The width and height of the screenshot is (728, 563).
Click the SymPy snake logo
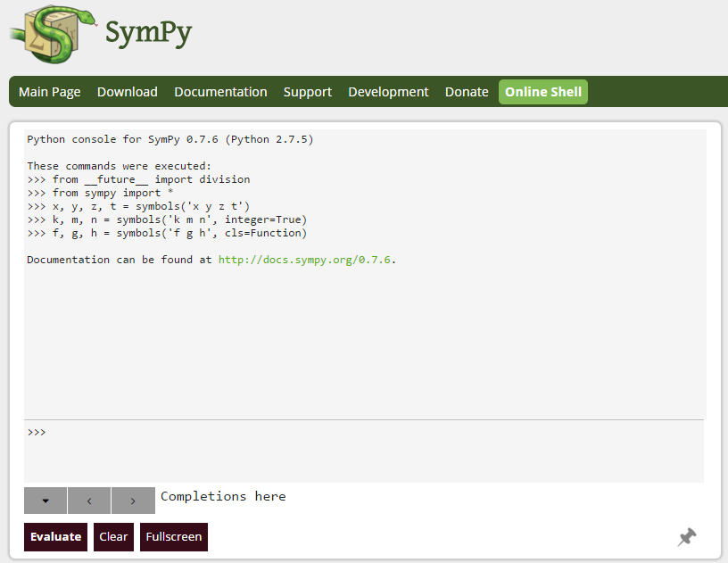(x=50, y=34)
